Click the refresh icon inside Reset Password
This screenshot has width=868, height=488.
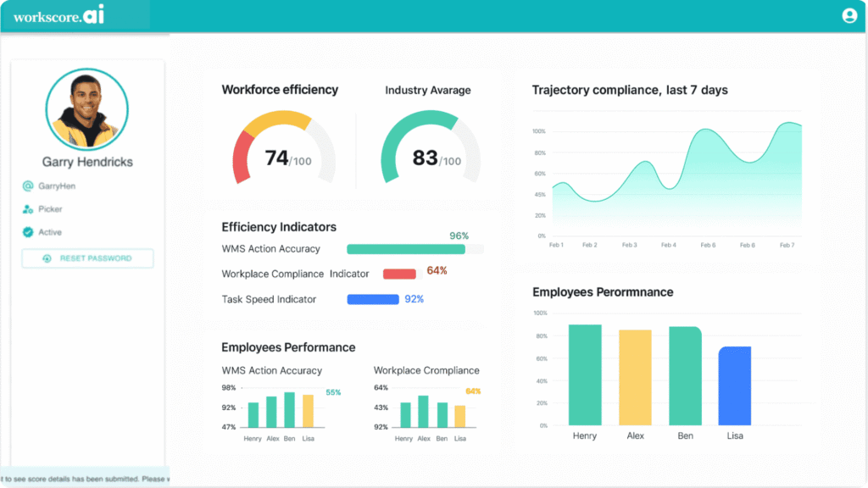click(x=47, y=258)
